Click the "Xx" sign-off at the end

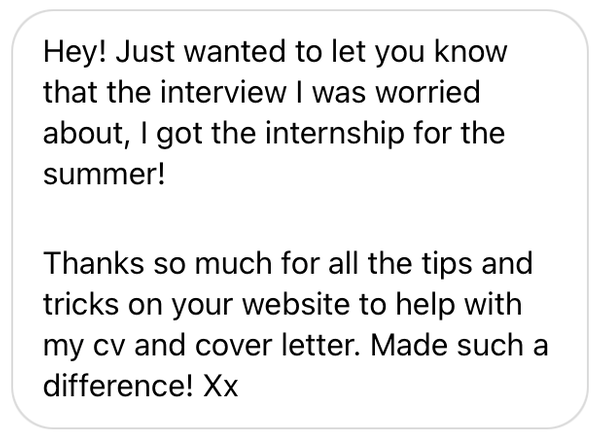pos(221,386)
